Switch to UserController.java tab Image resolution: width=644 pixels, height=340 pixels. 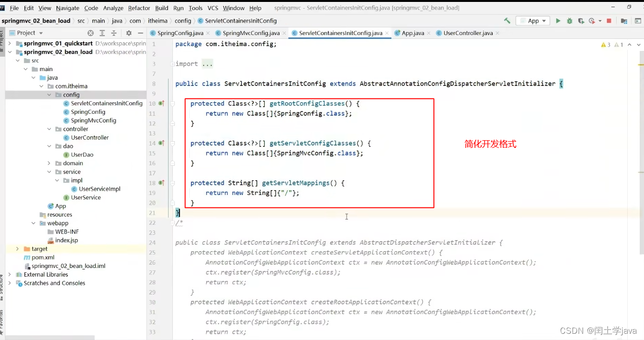coord(468,33)
